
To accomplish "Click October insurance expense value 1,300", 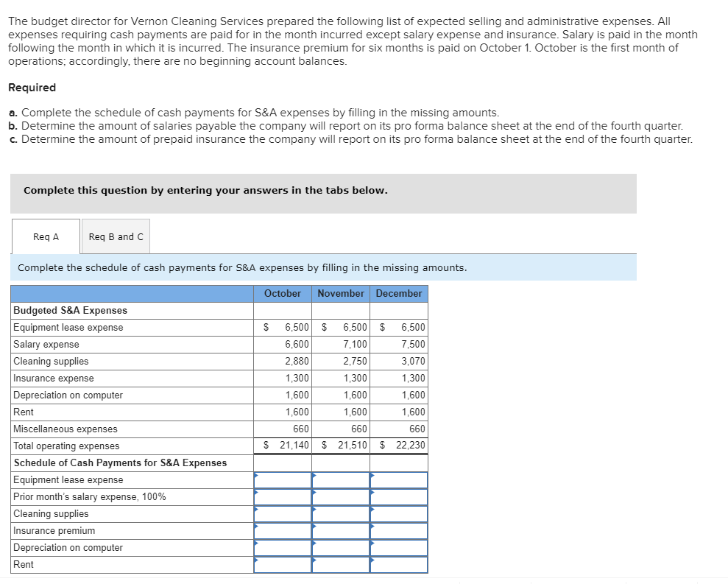I will tap(297, 379).
